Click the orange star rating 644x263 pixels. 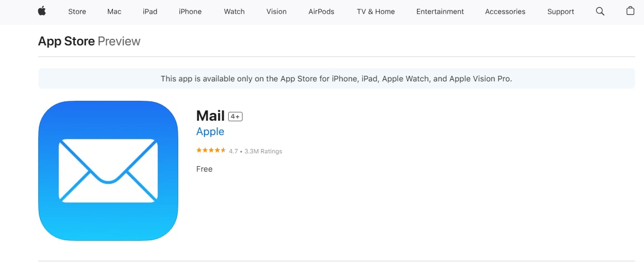coord(211,151)
